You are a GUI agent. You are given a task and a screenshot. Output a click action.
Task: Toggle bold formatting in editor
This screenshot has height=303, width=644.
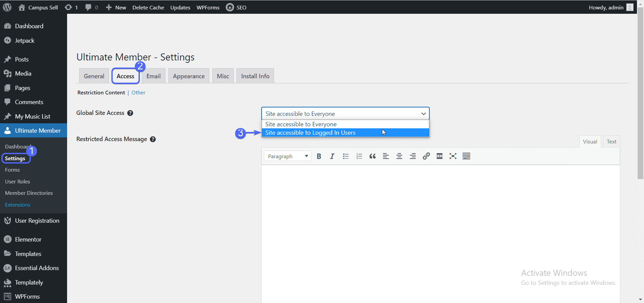click(x=319, y=156)
